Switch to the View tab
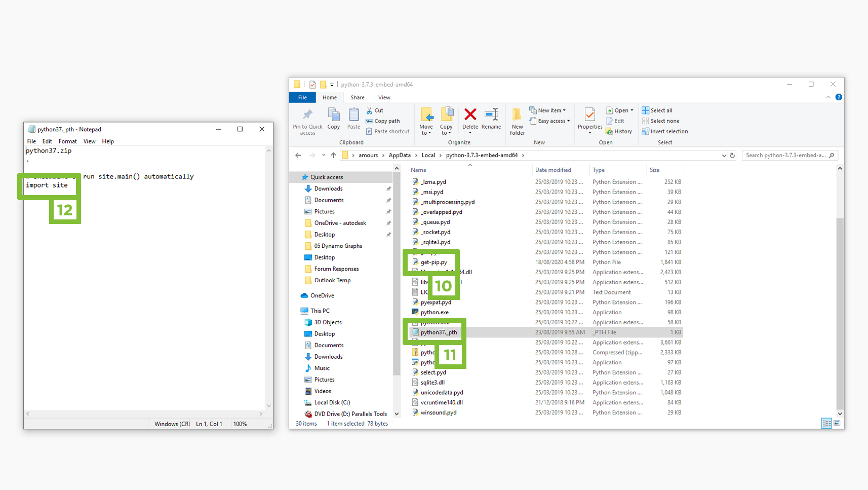 coord(384,97)
